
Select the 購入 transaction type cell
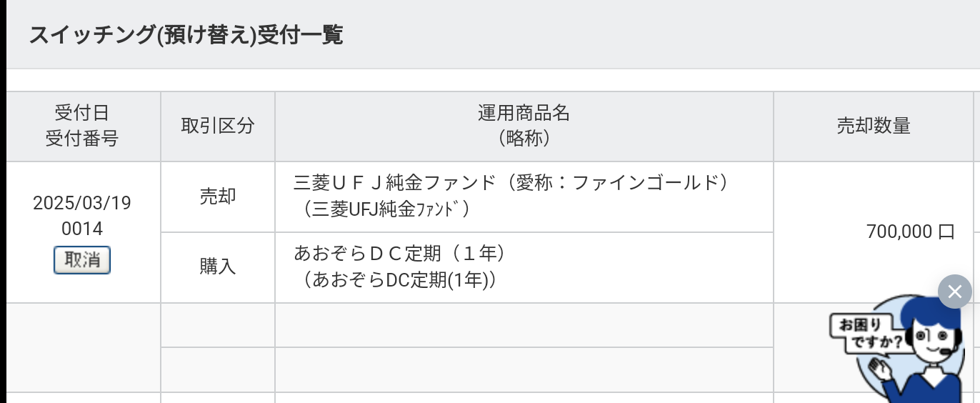[x=218, y=267]
